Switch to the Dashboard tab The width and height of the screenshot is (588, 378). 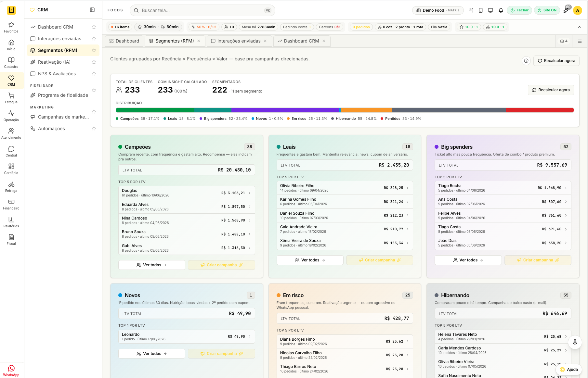124,41
